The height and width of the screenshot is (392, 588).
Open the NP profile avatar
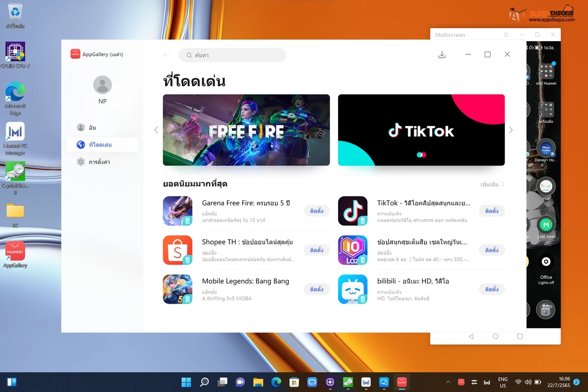tap(102, 85)
